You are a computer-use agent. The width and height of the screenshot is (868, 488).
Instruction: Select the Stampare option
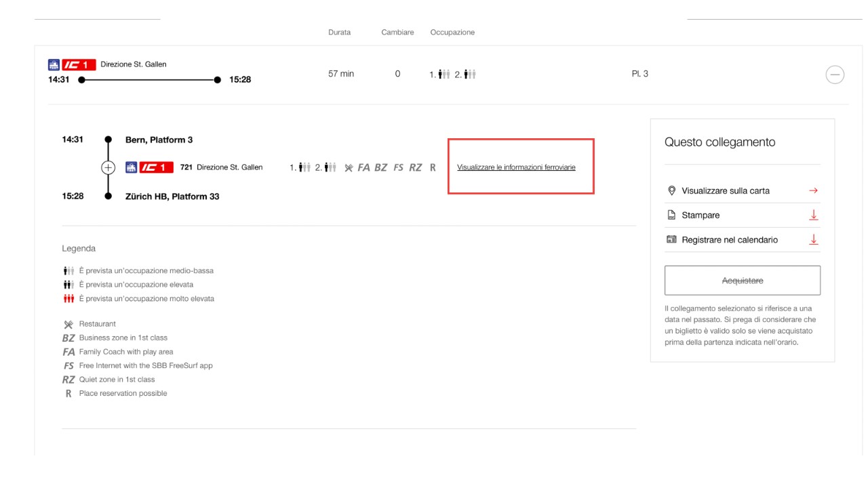[701, 215]
